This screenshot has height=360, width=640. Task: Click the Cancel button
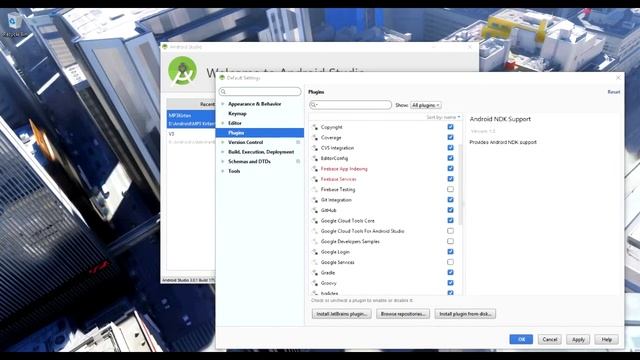pos(550,339)
